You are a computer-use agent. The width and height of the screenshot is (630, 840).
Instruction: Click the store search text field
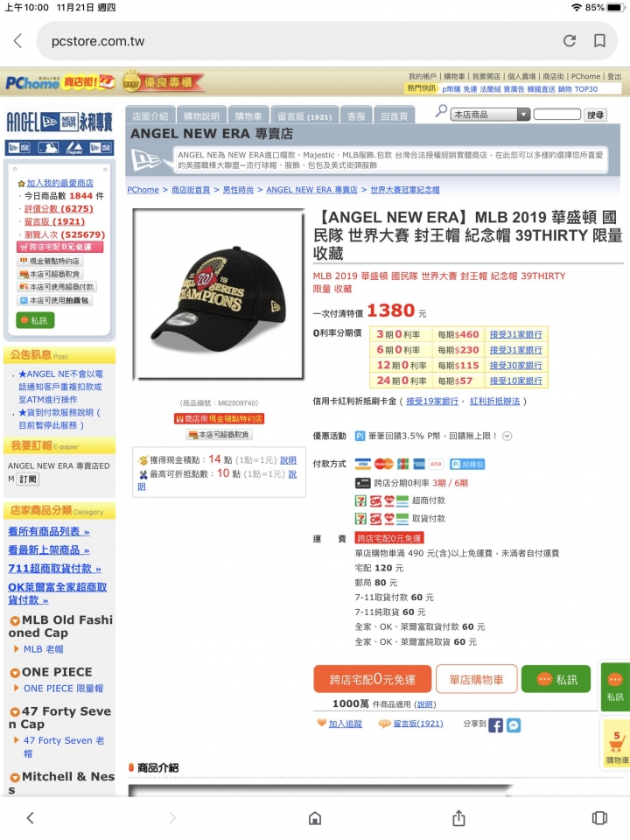557,114
